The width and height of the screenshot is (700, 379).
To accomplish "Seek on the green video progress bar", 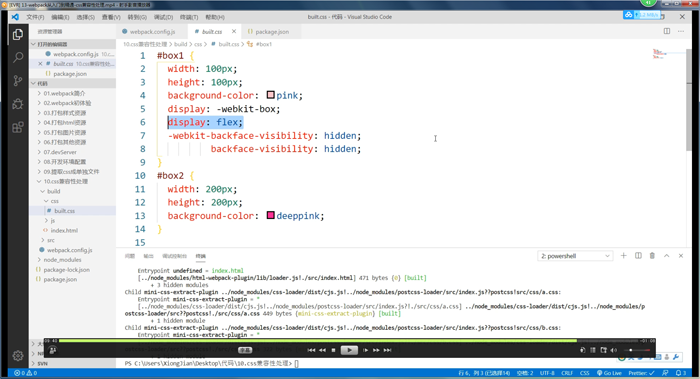I will tap(318, 341).
